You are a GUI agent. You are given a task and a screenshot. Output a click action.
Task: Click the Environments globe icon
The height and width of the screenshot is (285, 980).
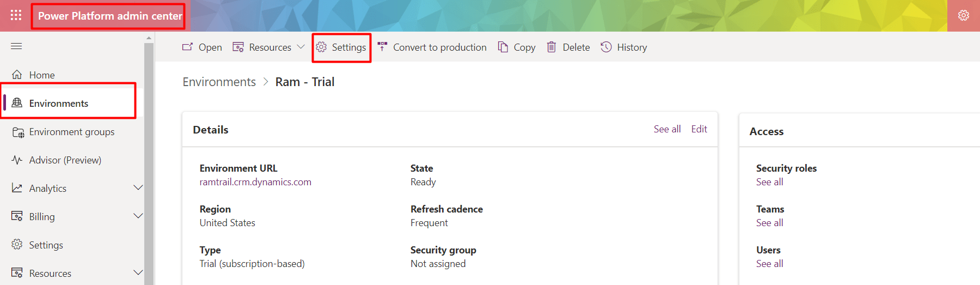(17, 103)
